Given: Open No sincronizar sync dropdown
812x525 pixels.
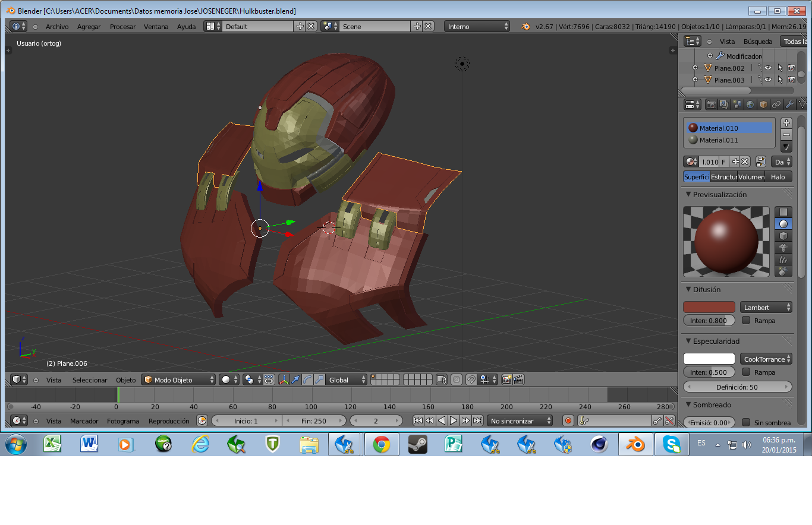Looking at the screenshot, I should pyautogui.click(x=520, y=420).
